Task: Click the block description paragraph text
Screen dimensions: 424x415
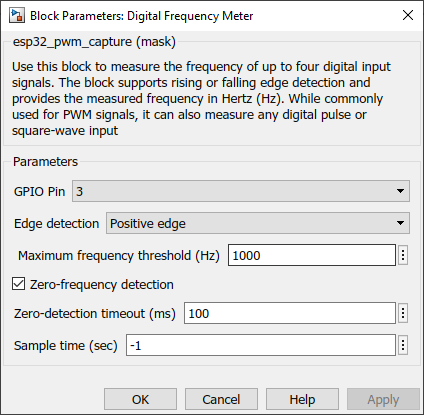Action: pyautogui.click(x=201, y=99)
